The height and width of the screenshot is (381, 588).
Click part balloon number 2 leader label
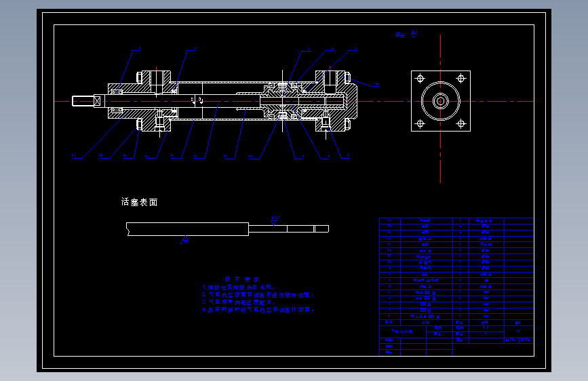pyautogui.click(x=195, y=48)
